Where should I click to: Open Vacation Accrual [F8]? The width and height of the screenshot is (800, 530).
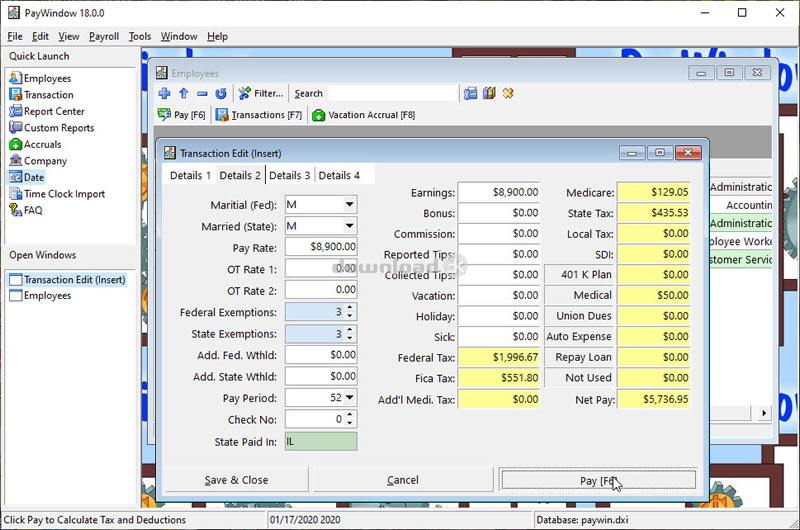[363, 115]
